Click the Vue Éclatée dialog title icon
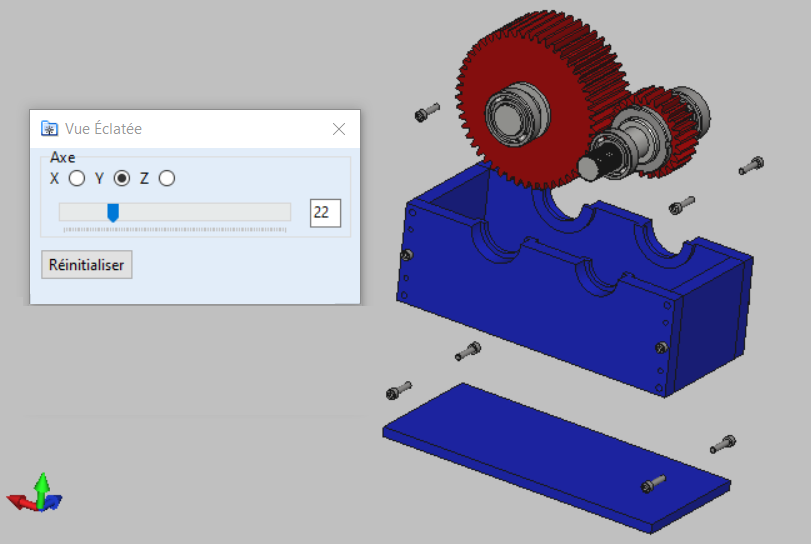This screenshot has width=811, height=544. point(49,129)
